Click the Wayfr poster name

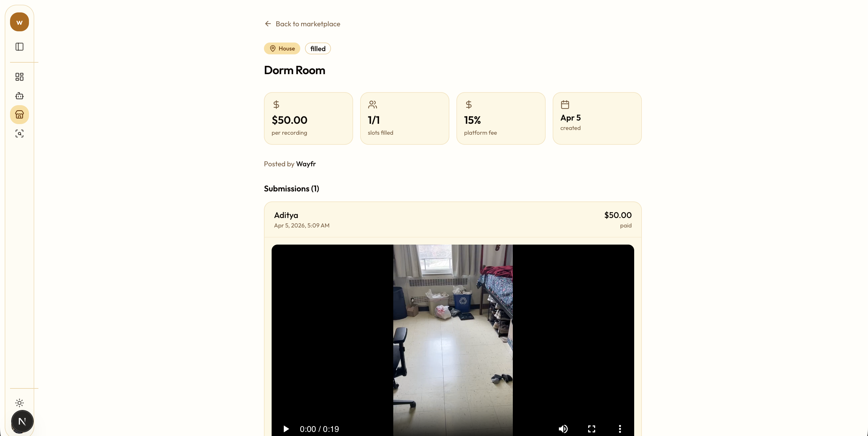point(306,164)
